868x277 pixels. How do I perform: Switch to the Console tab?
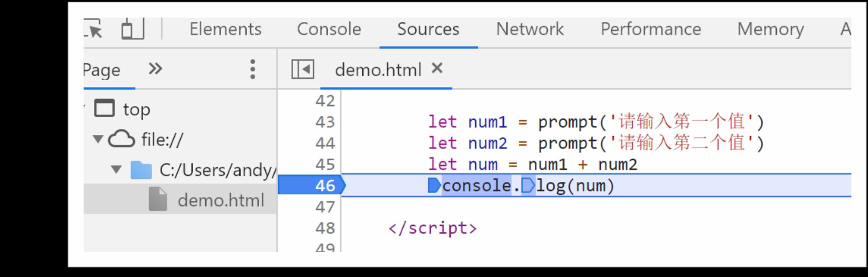point(329,29)
